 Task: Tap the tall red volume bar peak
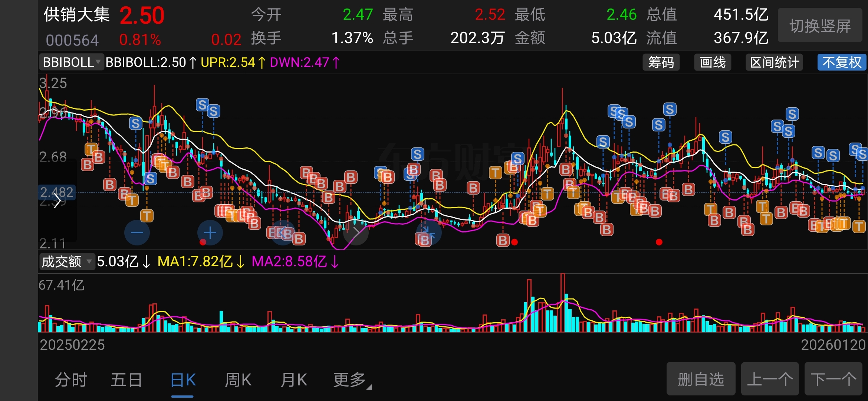click(562, 301)
